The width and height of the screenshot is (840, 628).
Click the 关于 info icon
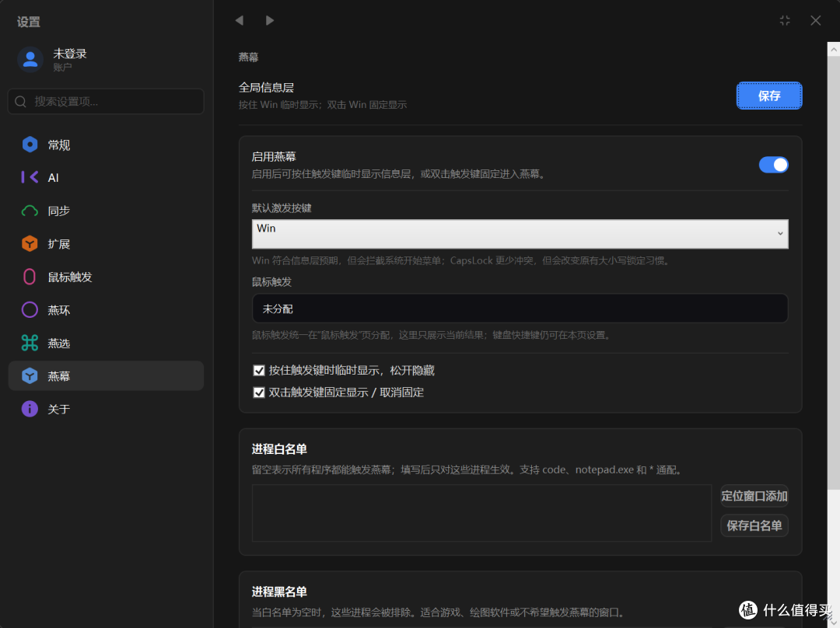coord(30,409)
